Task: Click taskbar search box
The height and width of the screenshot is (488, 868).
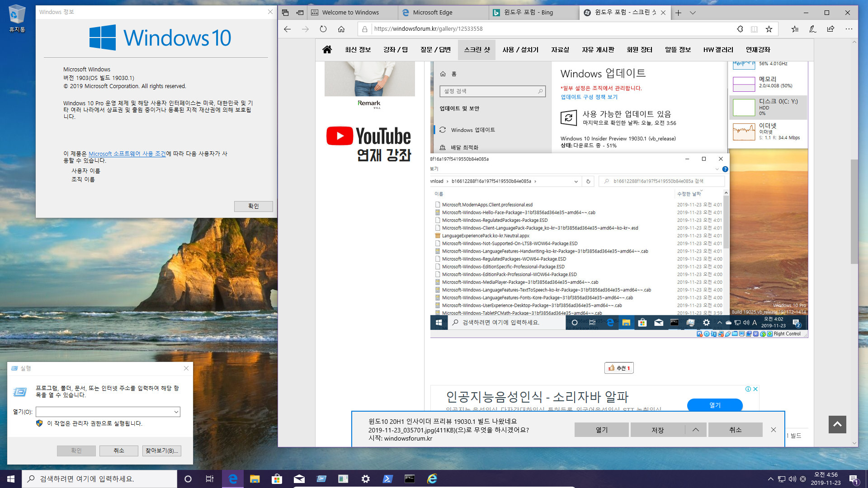Action: point(99,479)
